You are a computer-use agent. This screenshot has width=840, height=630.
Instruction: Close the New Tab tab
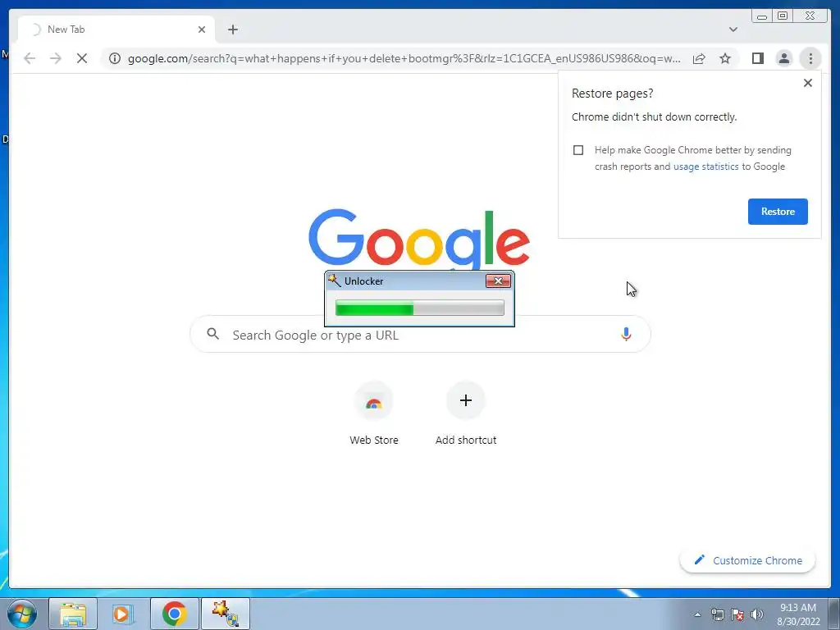pyautogui.click(x=202, y=30)
